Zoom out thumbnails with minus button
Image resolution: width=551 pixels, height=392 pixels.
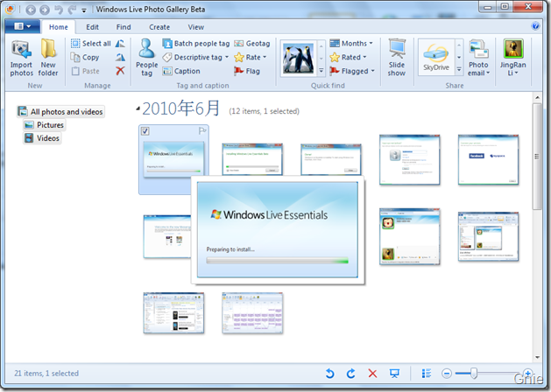click(447, 374)
